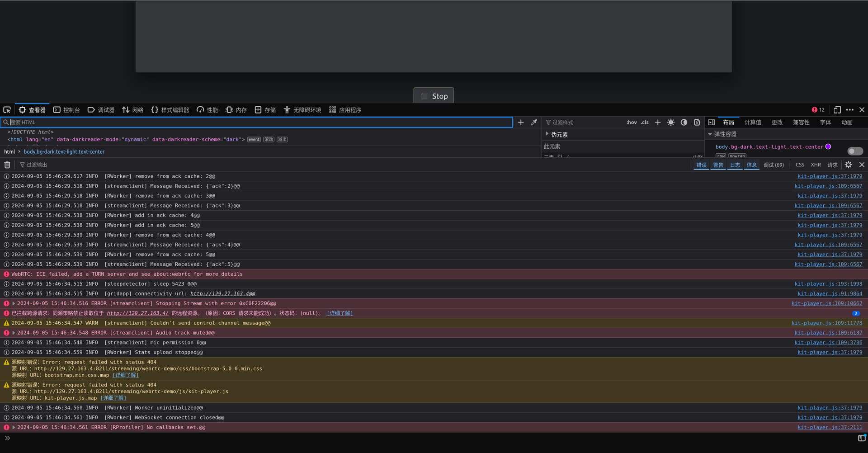
Task: Select body.bg-dark.text-light.text-center breadcrumb
Action: tap(64, 152)
